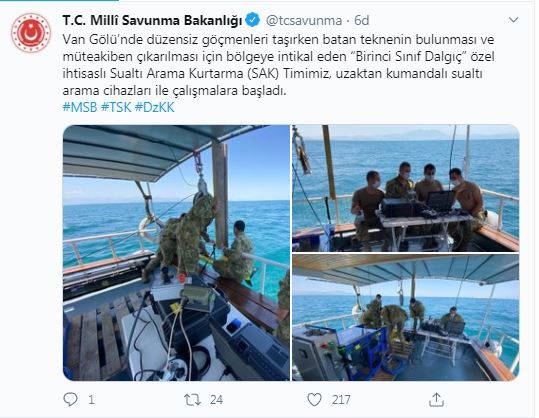This screenshot has height=418, width=539.
Task: Expand the tweet options chevron
Action: 513,20
